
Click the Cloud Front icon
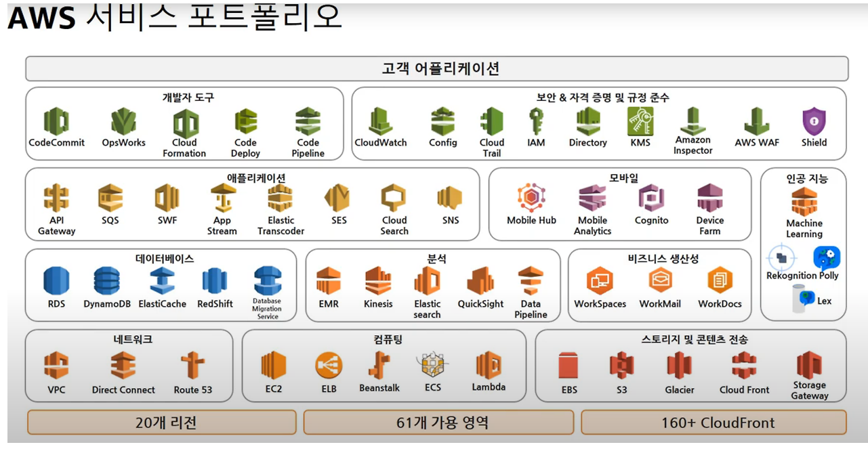[x=744, y=366]
